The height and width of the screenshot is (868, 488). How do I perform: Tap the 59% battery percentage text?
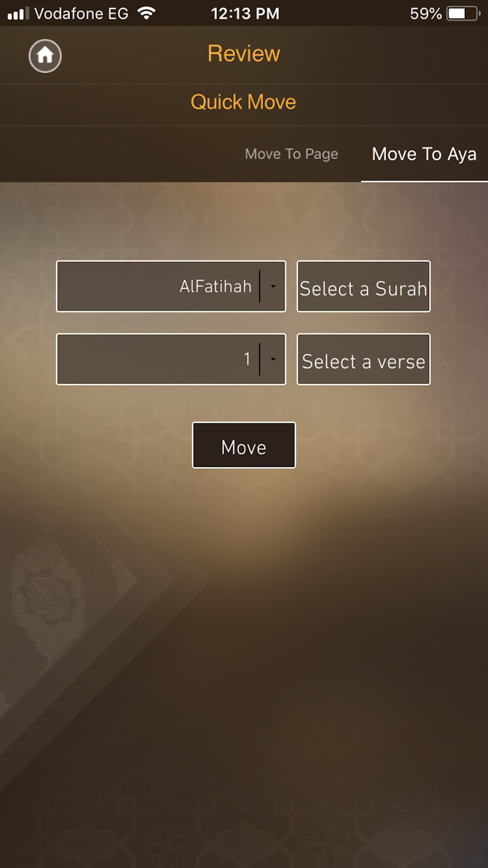(x=426, y=13)
